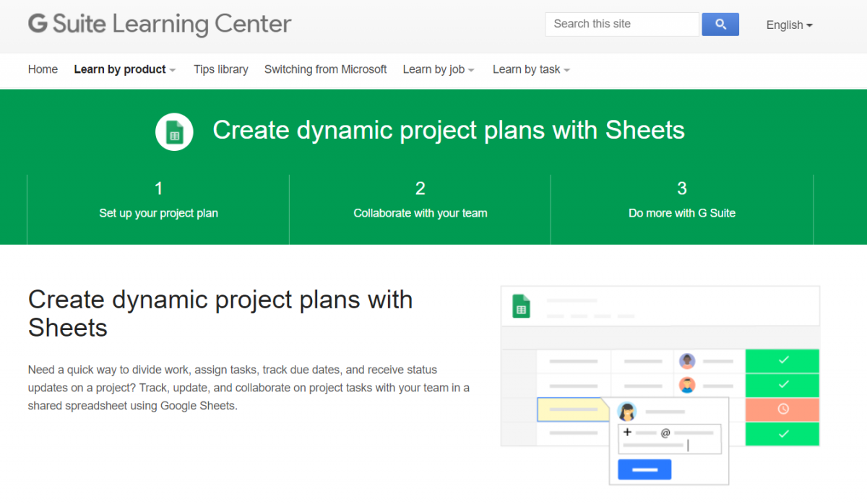867x504 pixels.
Task: Focus the Search this site field
Action: [x=622, y=24]
